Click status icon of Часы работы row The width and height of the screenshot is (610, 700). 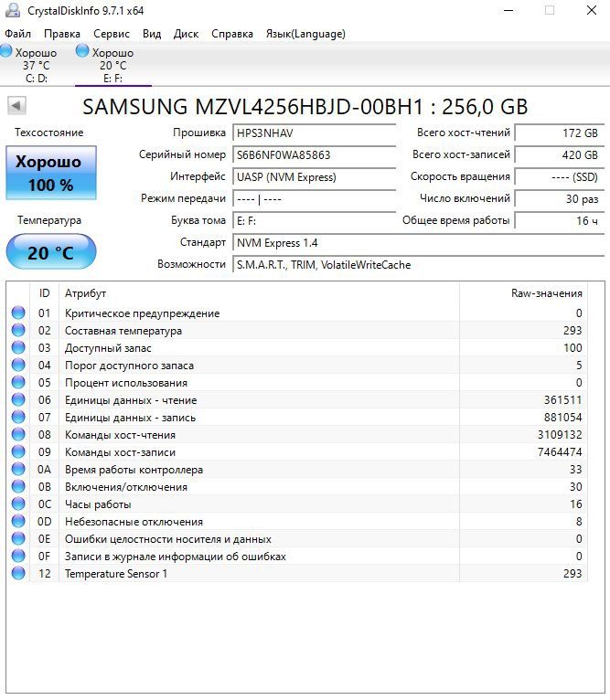click(x=18, y=504)
